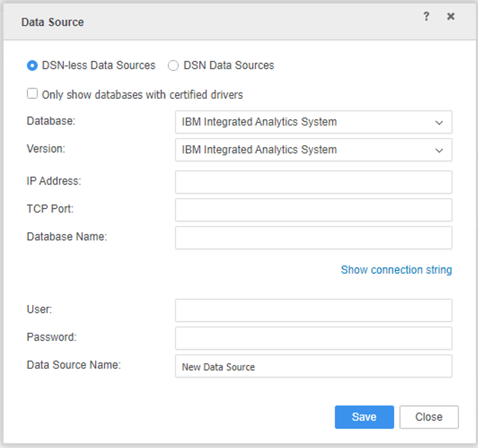Click the 'Only show databases with certified drivers' text
The height and width of the screenshot is (448, 478).
click(142, 95)
